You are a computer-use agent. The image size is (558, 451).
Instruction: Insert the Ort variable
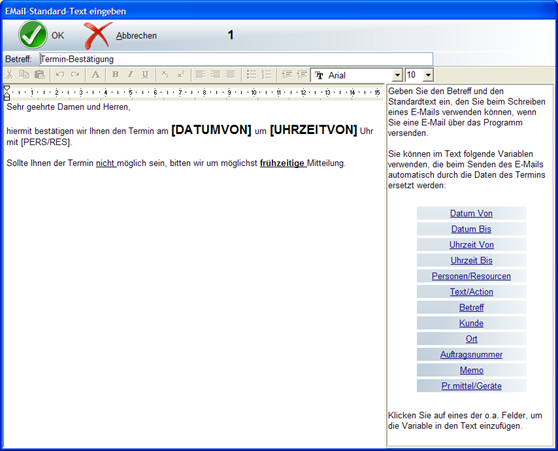click(x=471, y=339)
